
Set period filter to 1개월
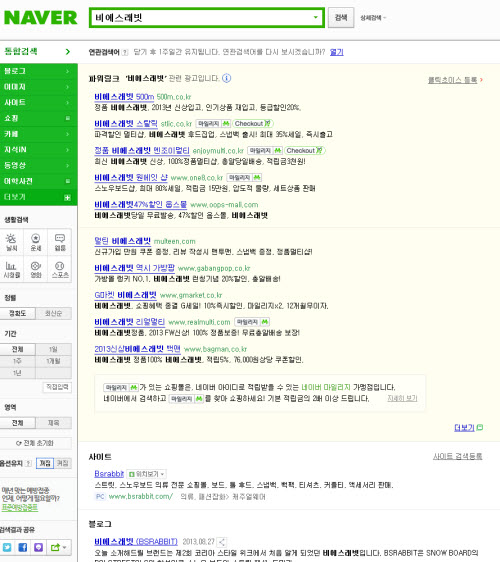click(x=53, y=361)
